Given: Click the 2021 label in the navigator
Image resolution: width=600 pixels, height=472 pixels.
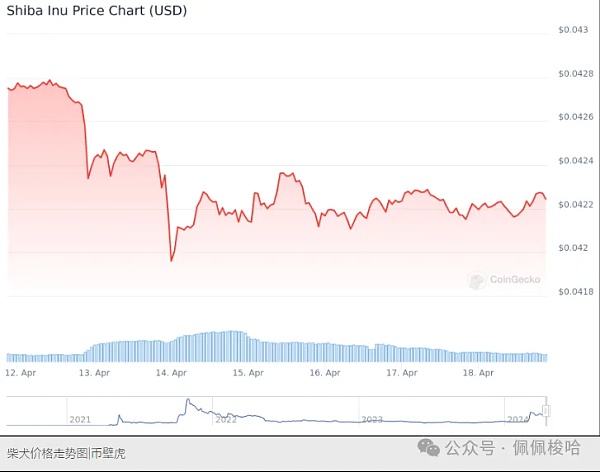Looking at the screenshot, I should 79,419.
